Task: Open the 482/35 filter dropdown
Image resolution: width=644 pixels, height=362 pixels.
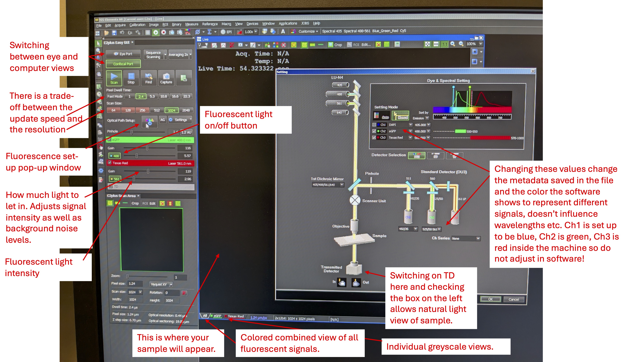Action: coord(415,229)
